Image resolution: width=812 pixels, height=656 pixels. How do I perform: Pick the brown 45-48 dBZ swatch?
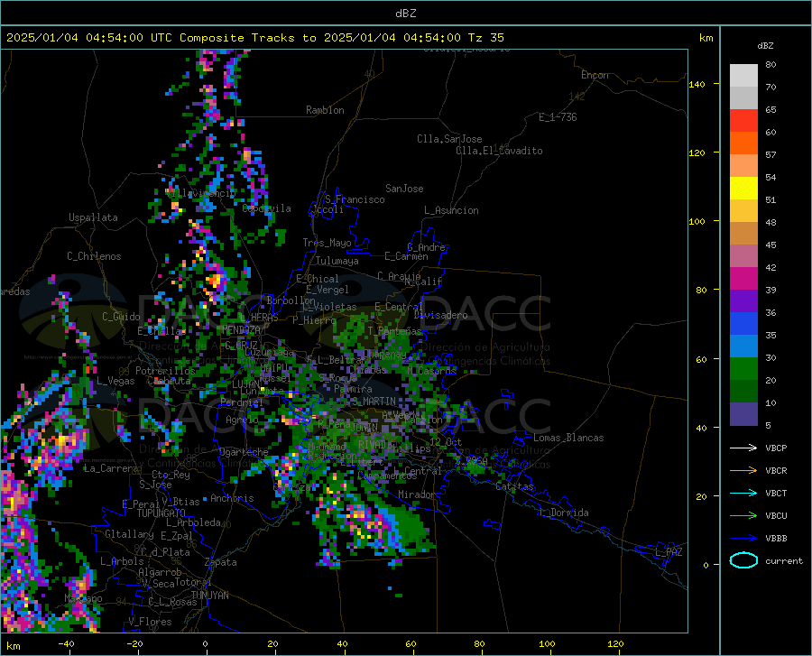coord(743,234)
